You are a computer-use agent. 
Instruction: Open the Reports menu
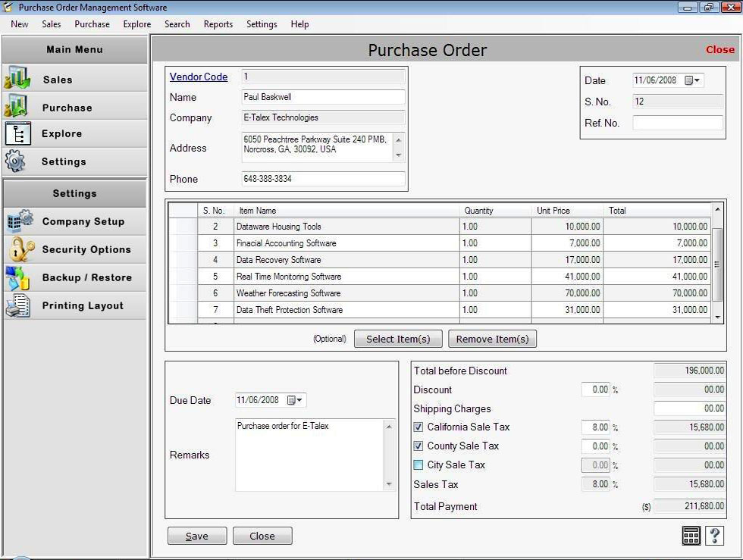point(218,24)
